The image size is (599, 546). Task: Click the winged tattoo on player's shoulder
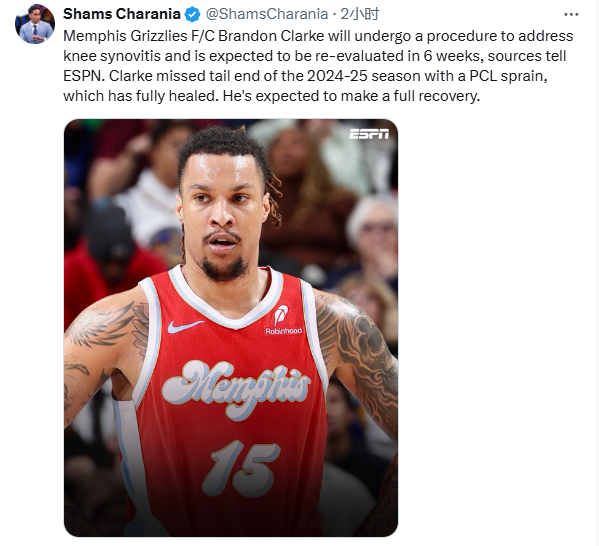pos(103,325)
